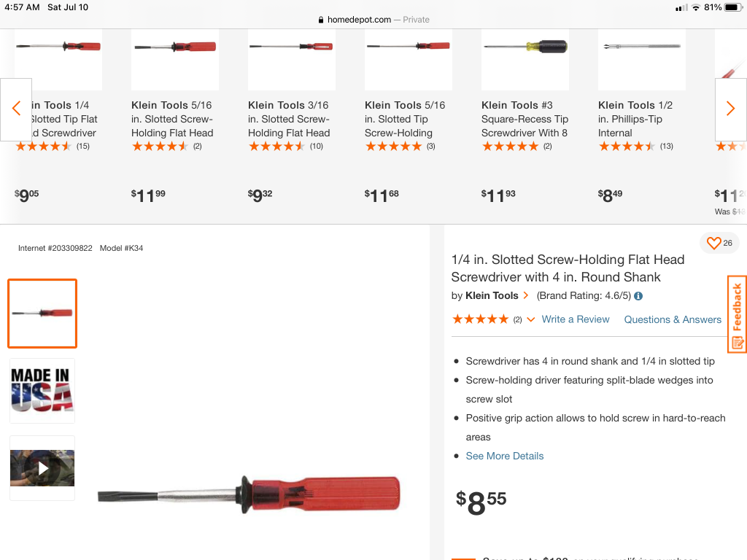Open the Feedback side tab
Image resolution: width=747 pixels, height=560 pixels.
(x=737, y=314)
